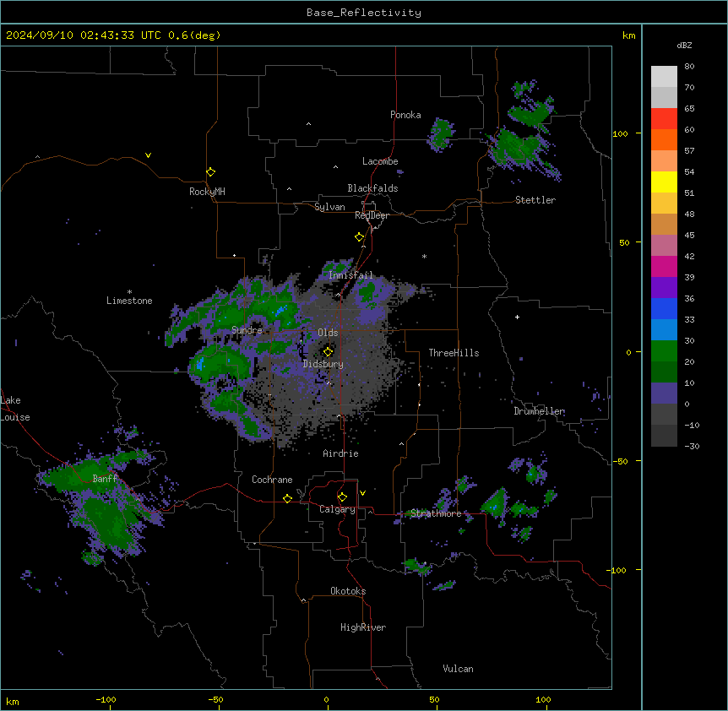Pick the 42 dBZ magenta legend swatch
Screen dimensions: 728x711
coord(664,266)
